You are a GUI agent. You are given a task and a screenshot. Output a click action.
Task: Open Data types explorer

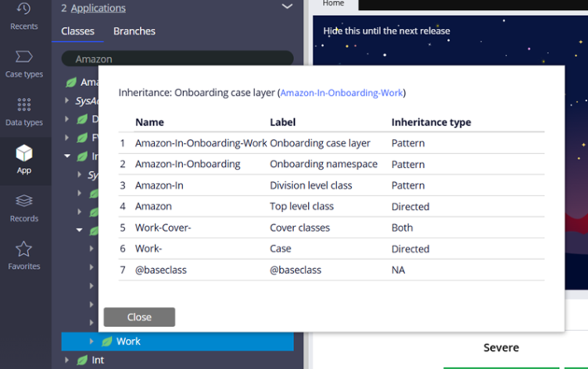click(24, 112)
